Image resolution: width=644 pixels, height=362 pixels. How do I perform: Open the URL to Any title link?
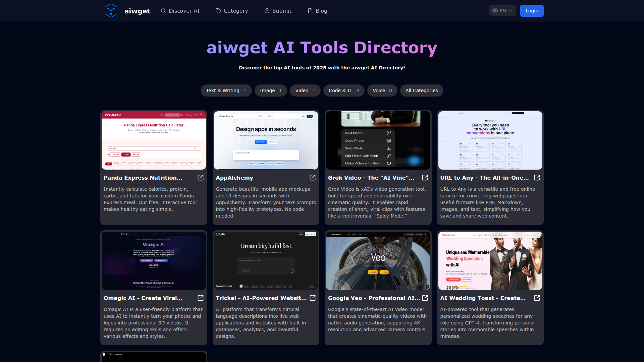point(484,178)
